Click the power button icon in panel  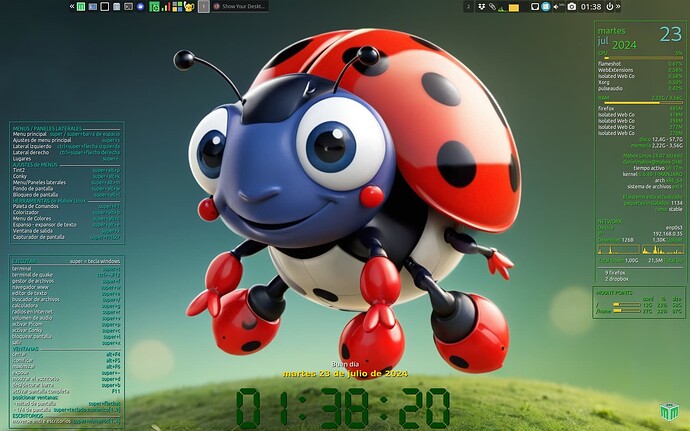pos(609,6)
